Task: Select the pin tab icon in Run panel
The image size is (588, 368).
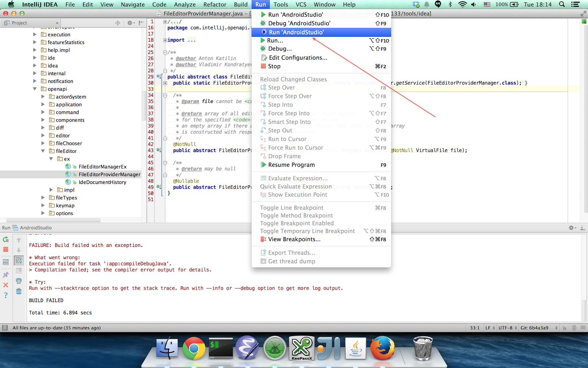Action: (6, 275)
